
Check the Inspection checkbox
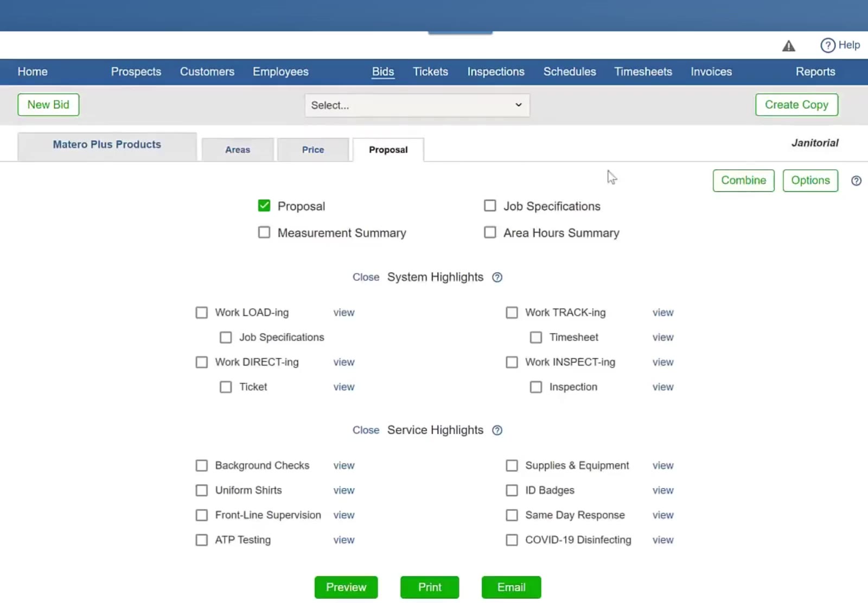click(x=536, y=387)
